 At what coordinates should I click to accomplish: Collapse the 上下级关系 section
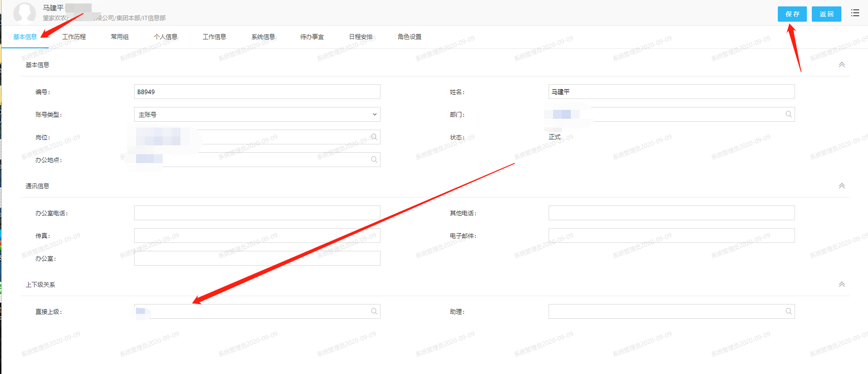(842, 284)
